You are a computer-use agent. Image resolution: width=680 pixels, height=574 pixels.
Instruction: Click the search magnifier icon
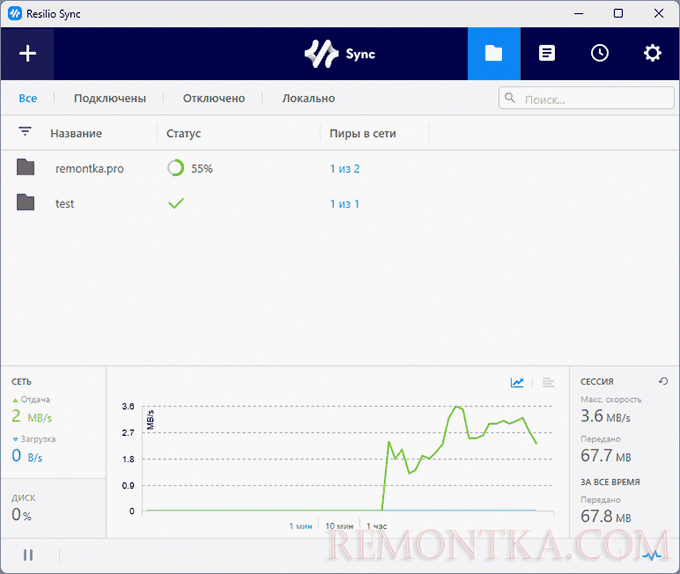pos(510,98)
